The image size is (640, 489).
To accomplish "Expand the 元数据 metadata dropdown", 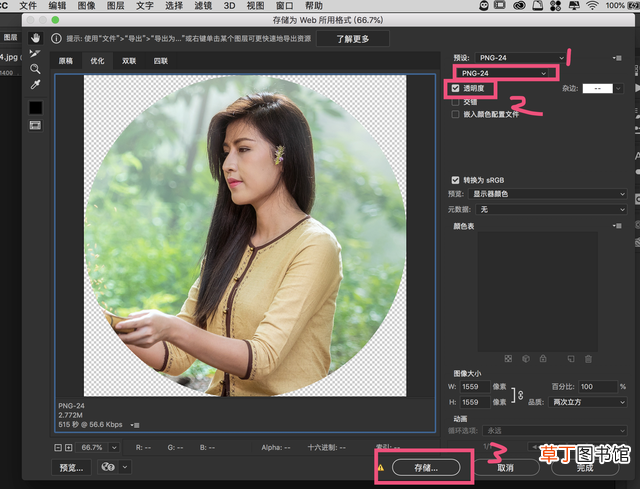I will coord(551,209).
